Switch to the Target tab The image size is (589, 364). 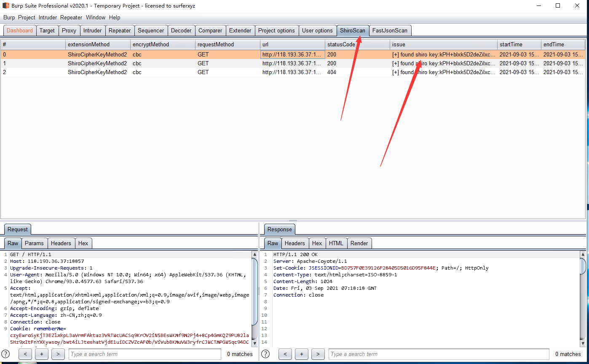pyautogui.click(x=47, y=30)
